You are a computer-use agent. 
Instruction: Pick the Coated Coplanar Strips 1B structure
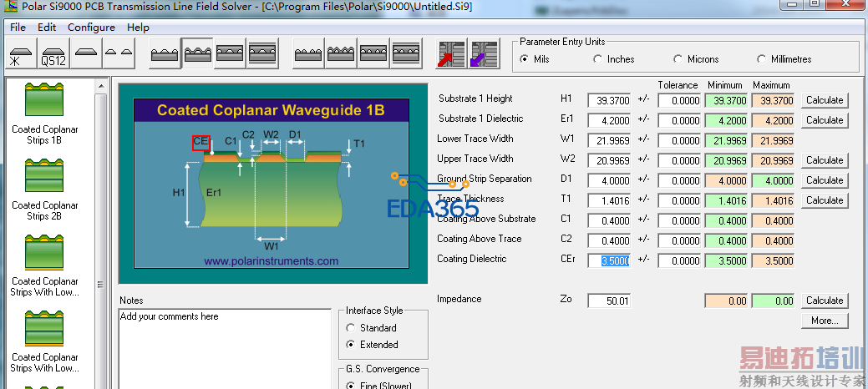point(44,114)
